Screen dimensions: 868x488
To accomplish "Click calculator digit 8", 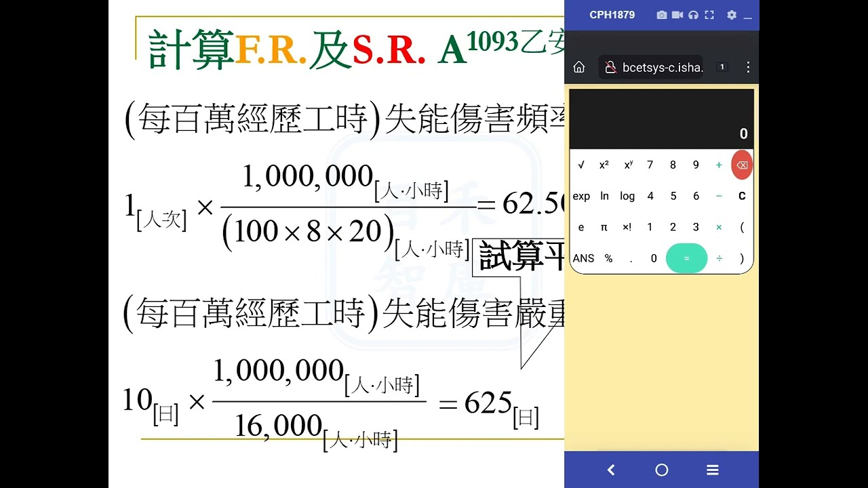I will 673,165.
